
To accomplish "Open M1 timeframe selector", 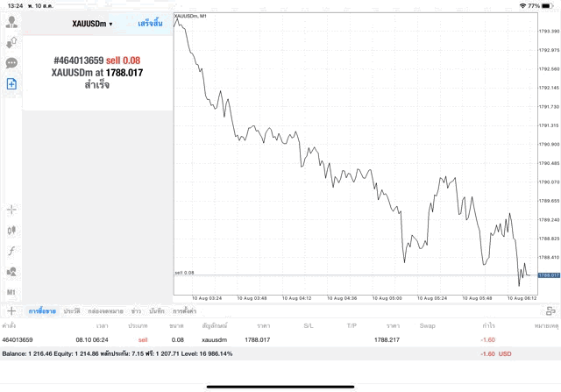I will (x=12, y=292).
